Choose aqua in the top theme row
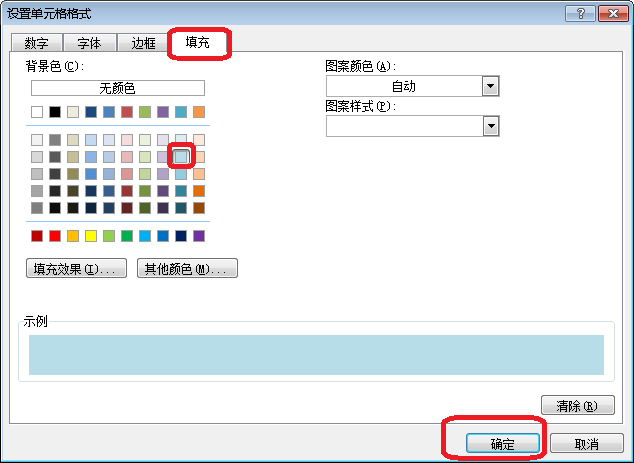 (x=181, y=112)
